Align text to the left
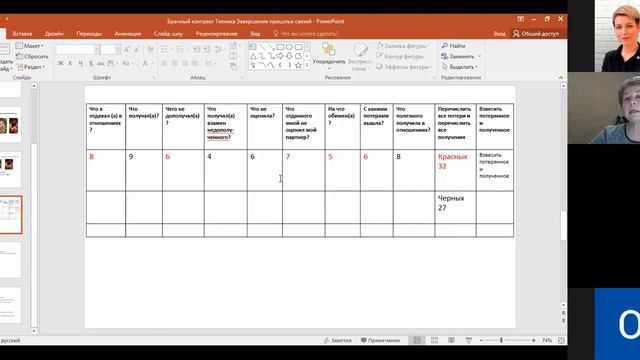The image size is (640, 360). click(x=164, y=63)
